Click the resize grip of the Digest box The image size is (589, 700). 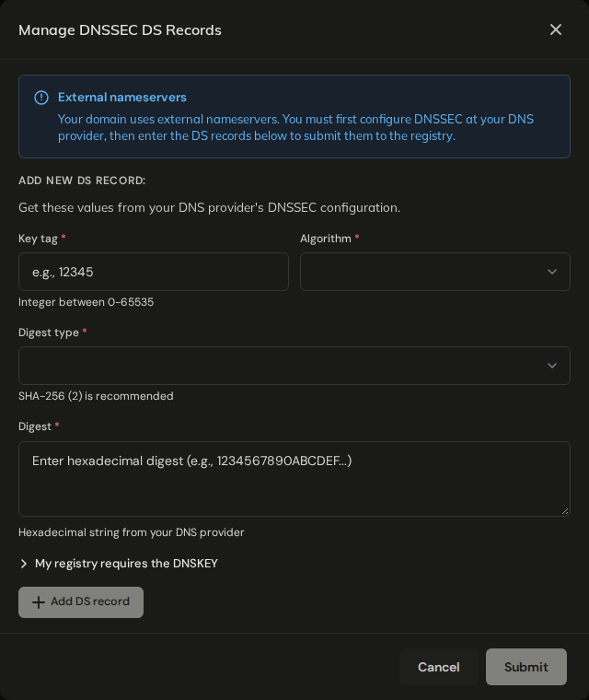(x=565, y=511)
